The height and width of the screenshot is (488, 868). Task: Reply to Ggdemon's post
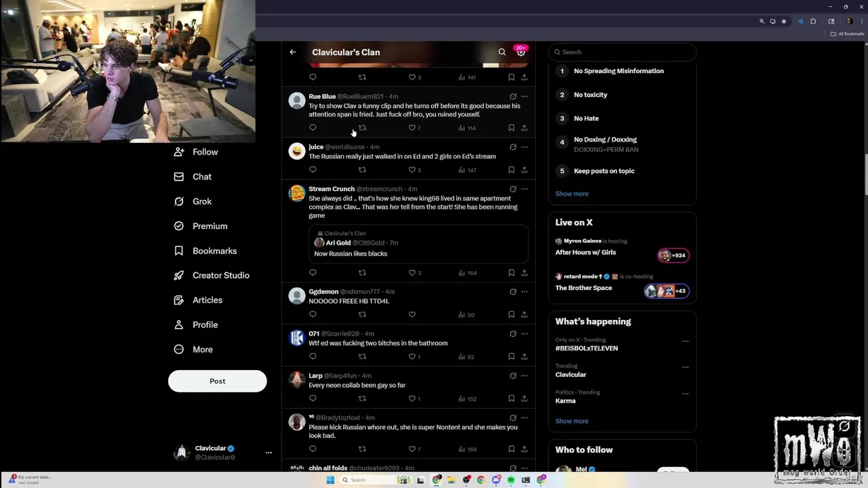pos(313,314)
